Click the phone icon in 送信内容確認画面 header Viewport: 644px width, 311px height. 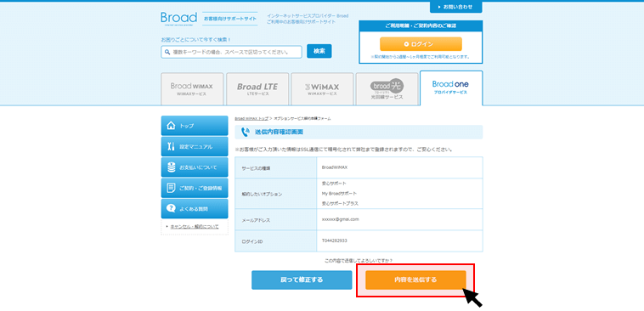246,132
